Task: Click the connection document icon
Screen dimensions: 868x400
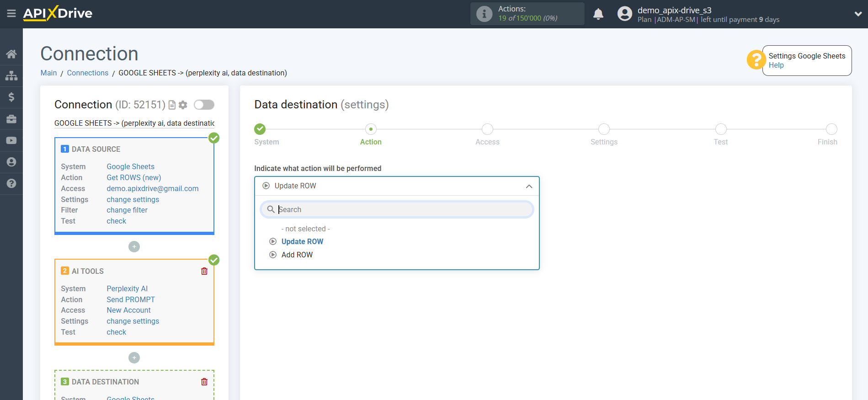Action: point(172,105)
